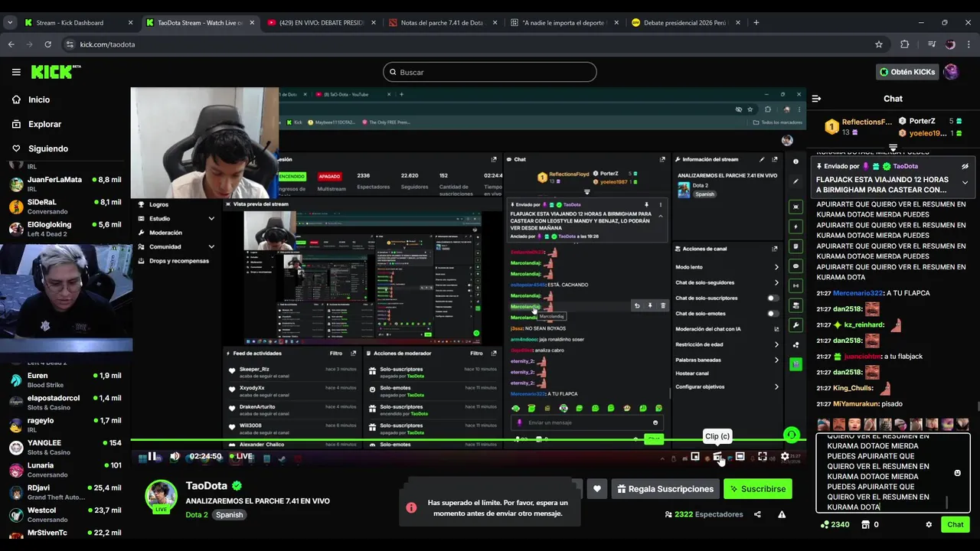Screen dimensions: 980x551
Task: Switch to Stream - Kick Dashboard tab
Action: coord(79,23)
